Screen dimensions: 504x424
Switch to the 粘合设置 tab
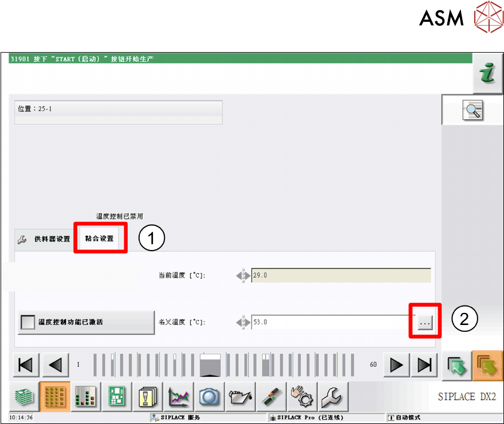pos(99,239)
